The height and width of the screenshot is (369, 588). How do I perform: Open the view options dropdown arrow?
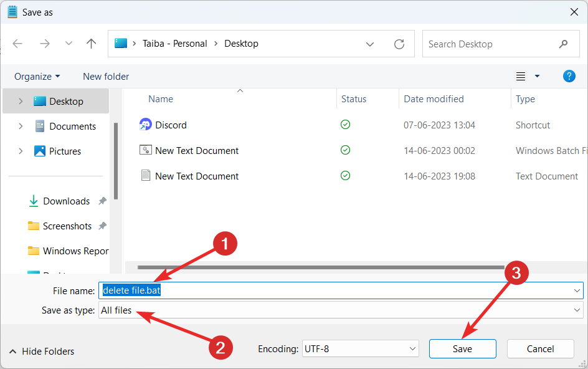coord(537,76)
